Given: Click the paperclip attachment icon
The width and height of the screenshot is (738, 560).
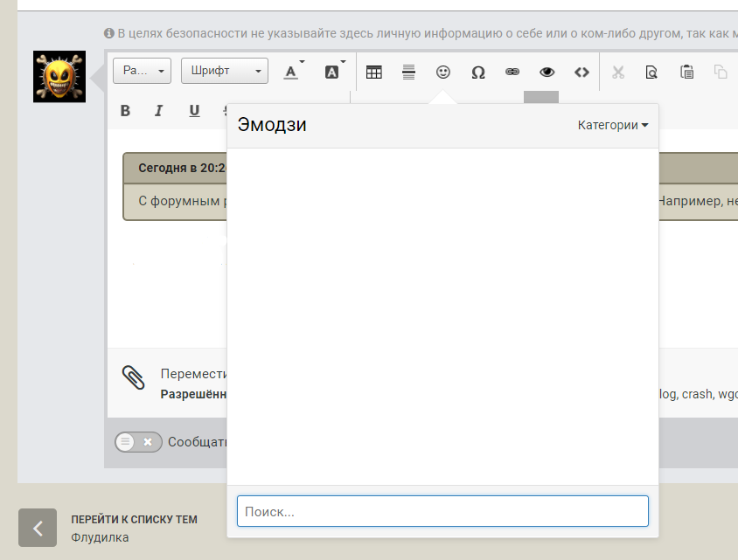Looking at the screenshot, I should click(133, 377).
